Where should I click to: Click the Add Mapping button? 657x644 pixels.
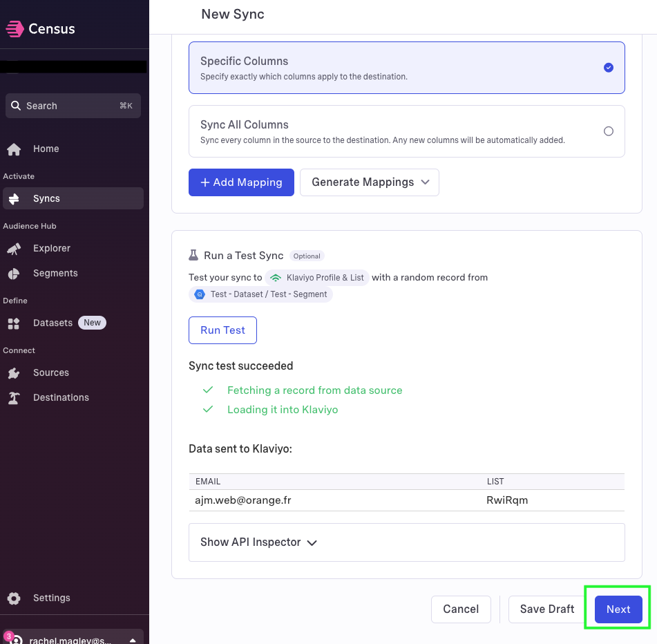241,182
